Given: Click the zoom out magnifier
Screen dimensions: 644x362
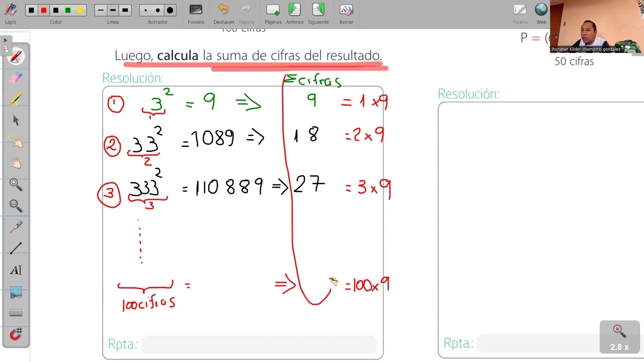Looking at the screenshot, I should pos(16,206).
